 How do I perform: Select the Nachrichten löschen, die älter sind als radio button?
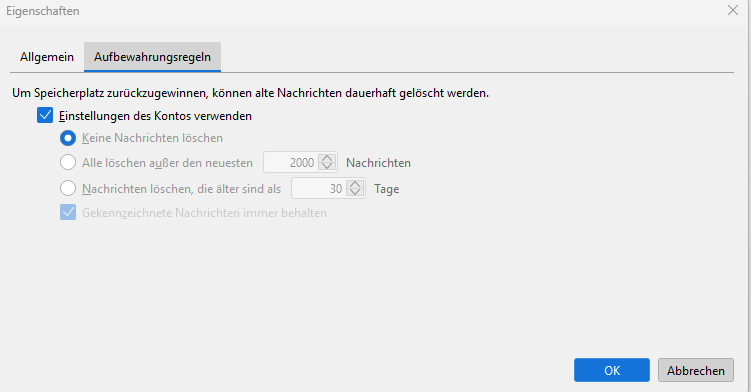pyautogui.click(x=68, y=188)
